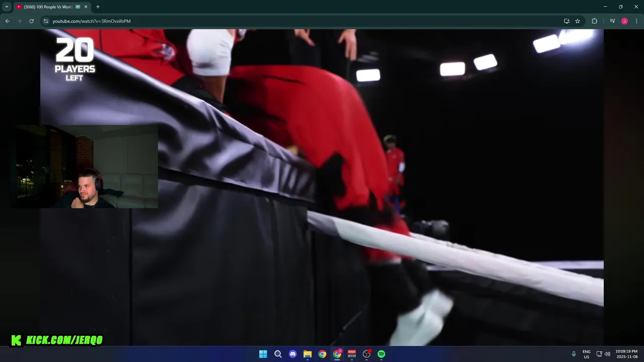Screen dimensions: 644x362
Task: Click the youtube.com address bar URL
Action: (x=92, y=21)
